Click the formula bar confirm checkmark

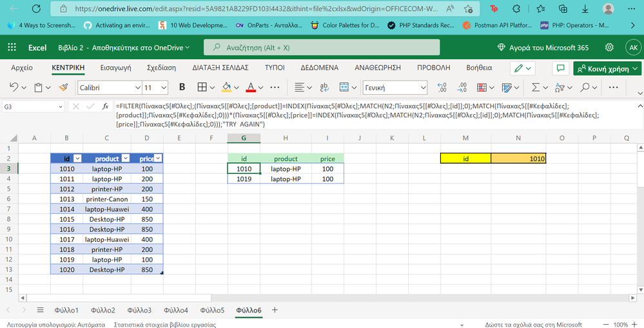click(90, 106)
